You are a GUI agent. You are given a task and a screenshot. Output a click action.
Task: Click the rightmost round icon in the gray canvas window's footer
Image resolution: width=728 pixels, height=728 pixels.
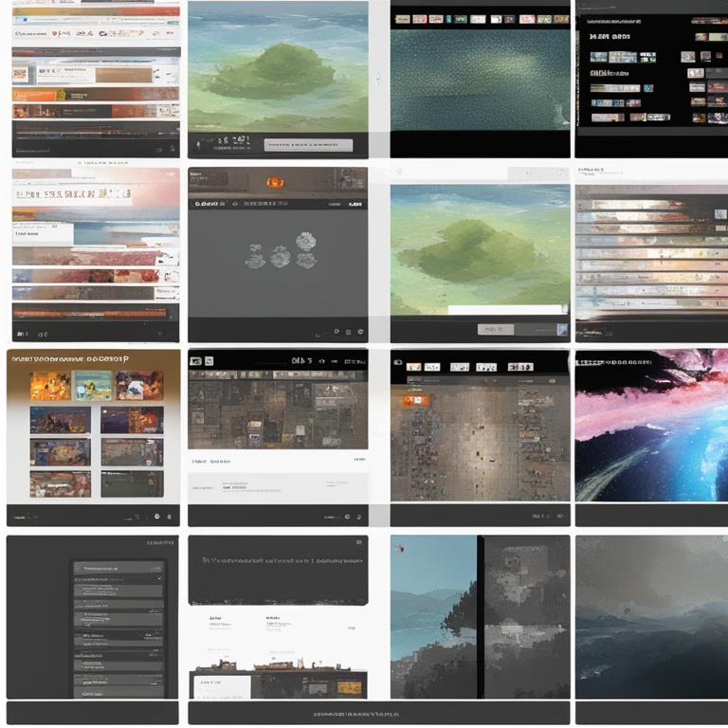(x=360, y=332)
